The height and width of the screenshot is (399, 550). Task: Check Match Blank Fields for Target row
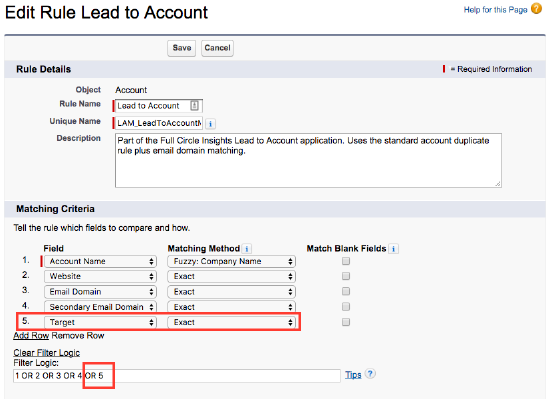click(346, 322)
